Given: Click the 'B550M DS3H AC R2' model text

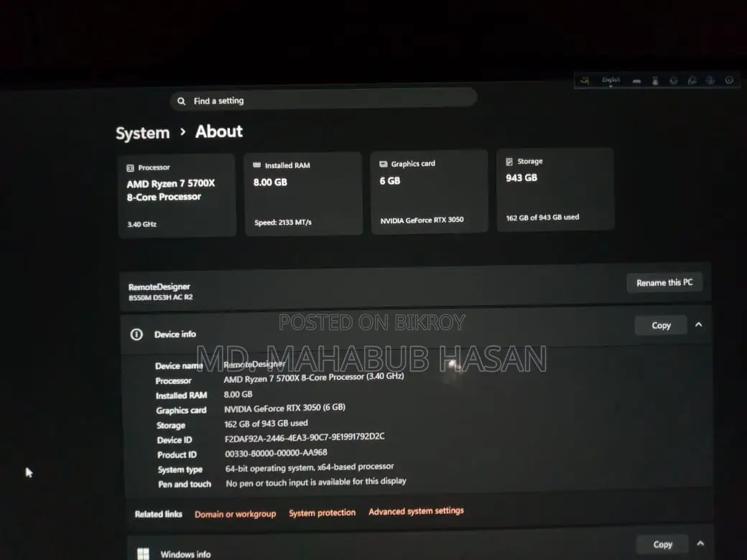Looking at the screenshot, I should [x=161, y=298].
